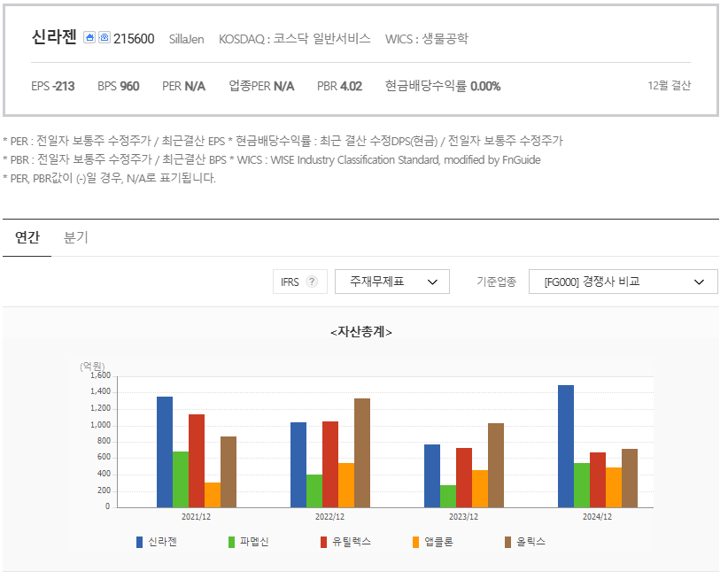Click the WICS : 생물공학 text
This screenshot has width=728, height=579.
[x=427, y=38]
